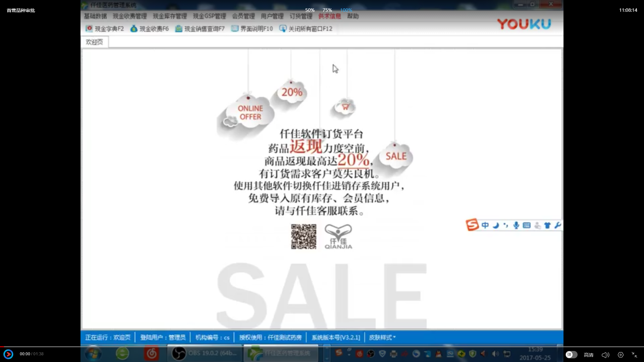Open the 会员管理 menu
The width and height of the screenshot is (644, 362).
coord(244,16)
